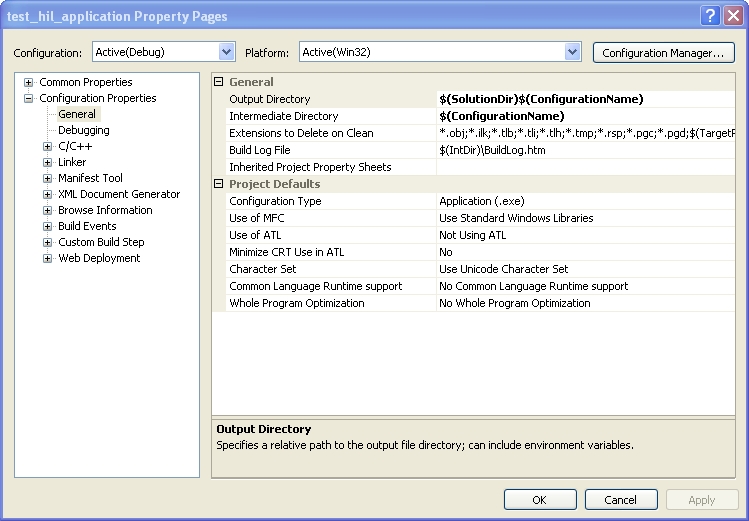Select the C/C++ tree label
The width and height of the screenshot is (749, 521).
tap(75, 146)
